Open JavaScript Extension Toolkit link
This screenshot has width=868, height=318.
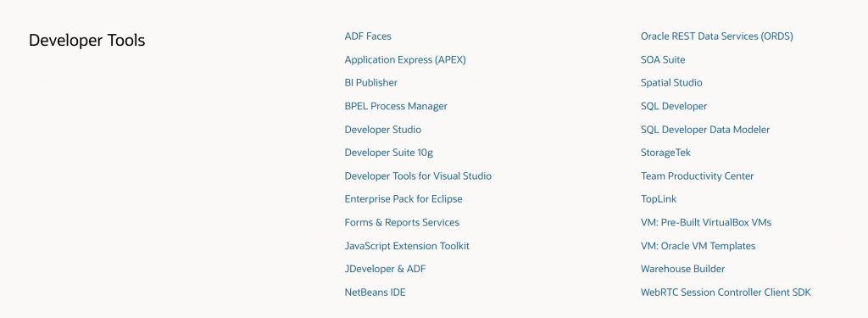pos(407,245)
